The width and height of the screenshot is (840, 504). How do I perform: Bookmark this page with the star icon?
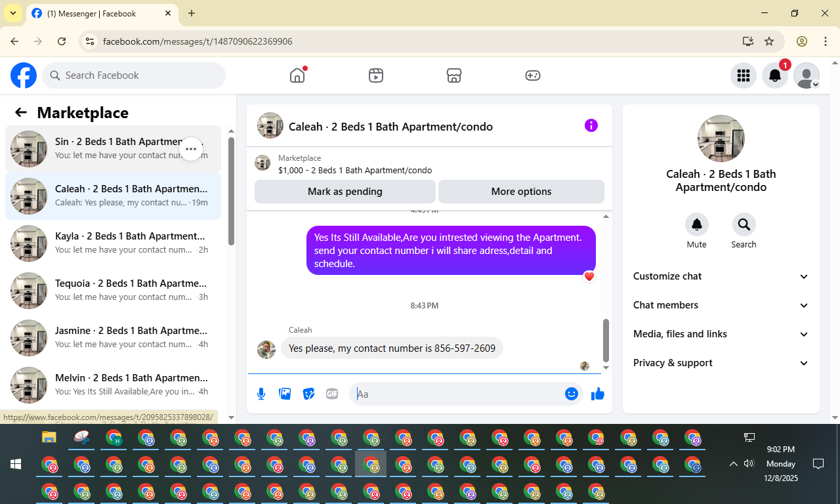point(769,41)
